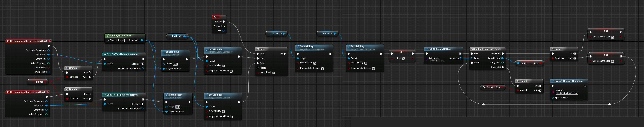Viewport: 644px width, 127px height.
Task: Click the Get Player Controller Return Value pin
Action: pos(142,40)
